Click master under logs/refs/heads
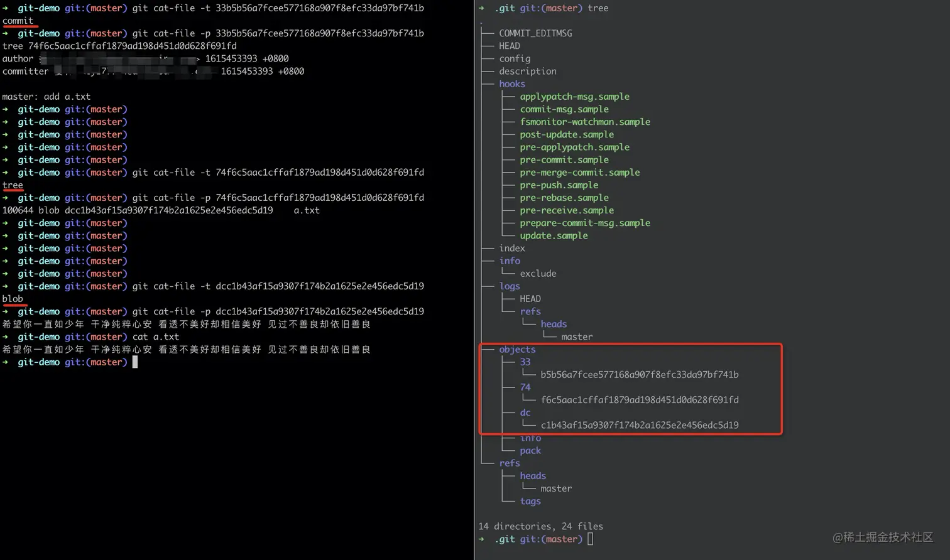 577,337
